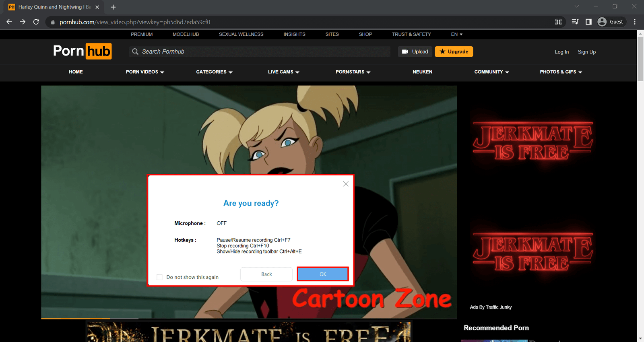Click the page scrollbar up arrow
This screenshot has height=342, width=644.
coord(640,33)
